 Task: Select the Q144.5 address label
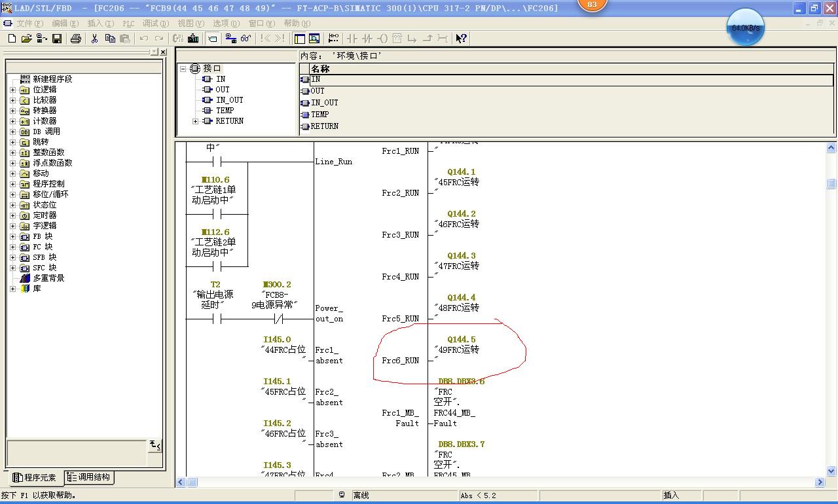(x=462, y=340)
